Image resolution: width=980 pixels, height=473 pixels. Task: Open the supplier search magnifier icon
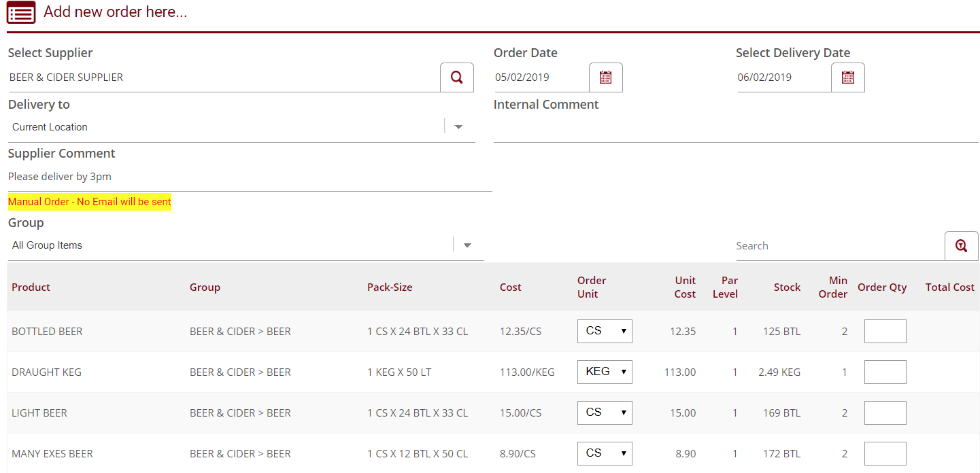point(456,77)
